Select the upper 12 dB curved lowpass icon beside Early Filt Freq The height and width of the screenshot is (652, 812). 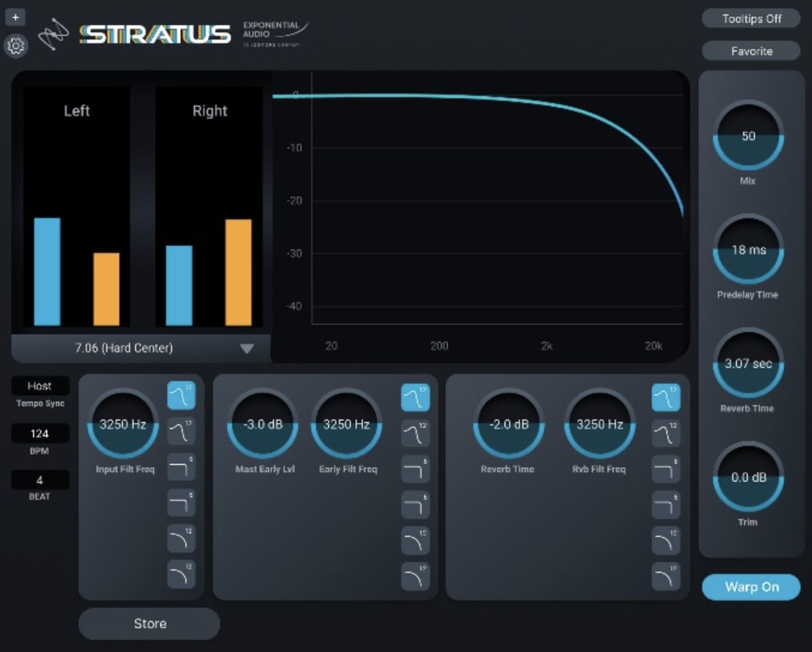click(415, 542)
